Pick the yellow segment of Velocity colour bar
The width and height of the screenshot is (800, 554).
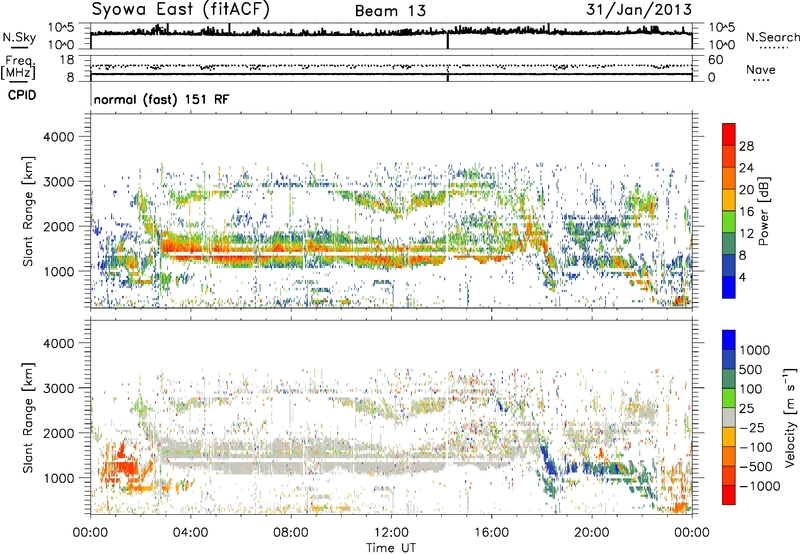pos(729,437)
